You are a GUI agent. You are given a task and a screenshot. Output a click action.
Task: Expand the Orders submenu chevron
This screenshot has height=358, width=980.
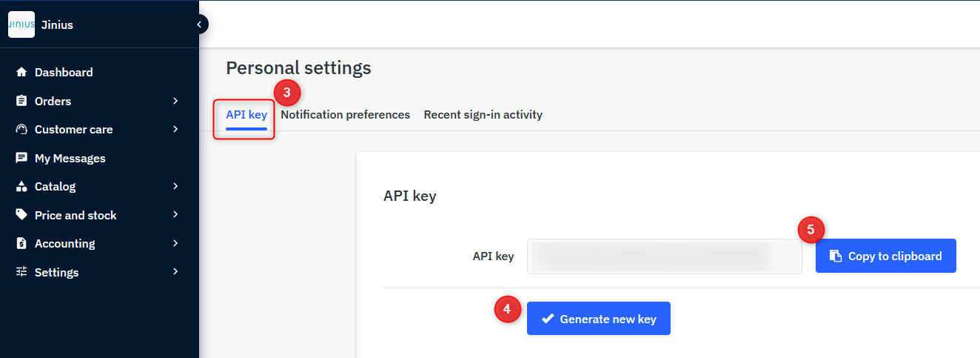click(x=175, y=101)
